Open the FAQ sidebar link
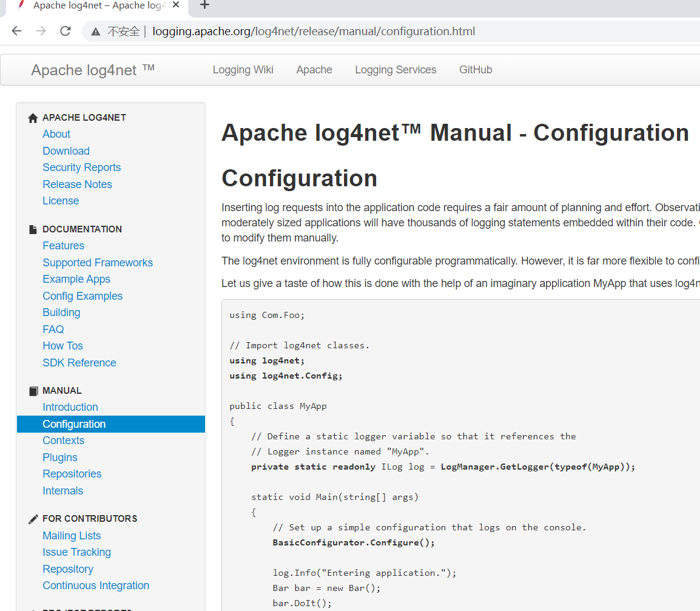This screenshot has height=611, width=700. coord(53,329)
